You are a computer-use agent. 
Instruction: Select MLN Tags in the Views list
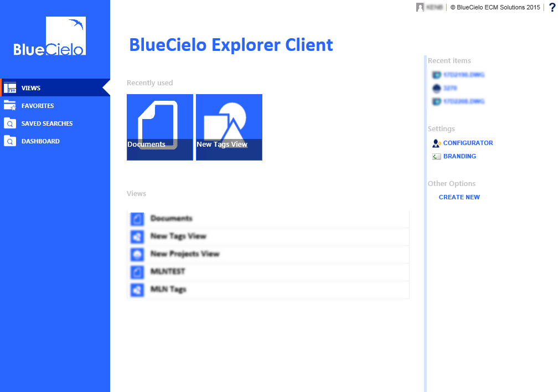(268, 290)
